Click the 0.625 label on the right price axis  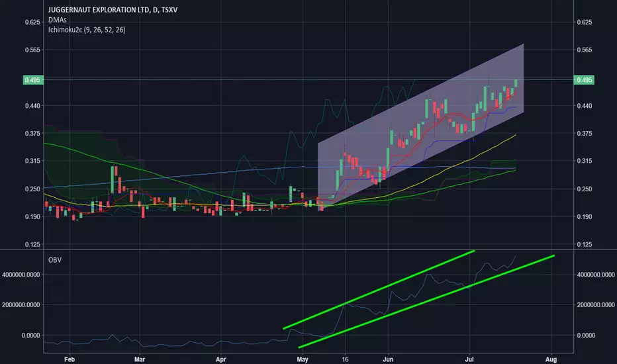pyautogui.click(x=585, y=22)
